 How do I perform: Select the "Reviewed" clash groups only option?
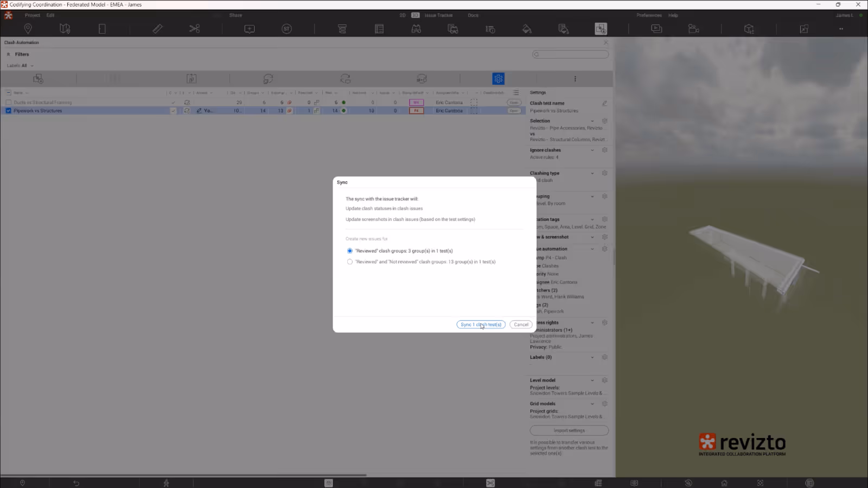pos(350,251)
